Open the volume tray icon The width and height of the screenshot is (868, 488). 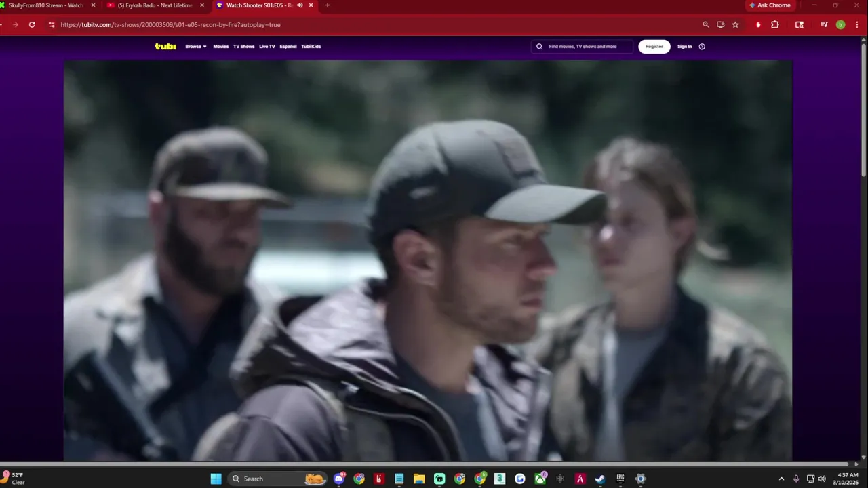822,479
